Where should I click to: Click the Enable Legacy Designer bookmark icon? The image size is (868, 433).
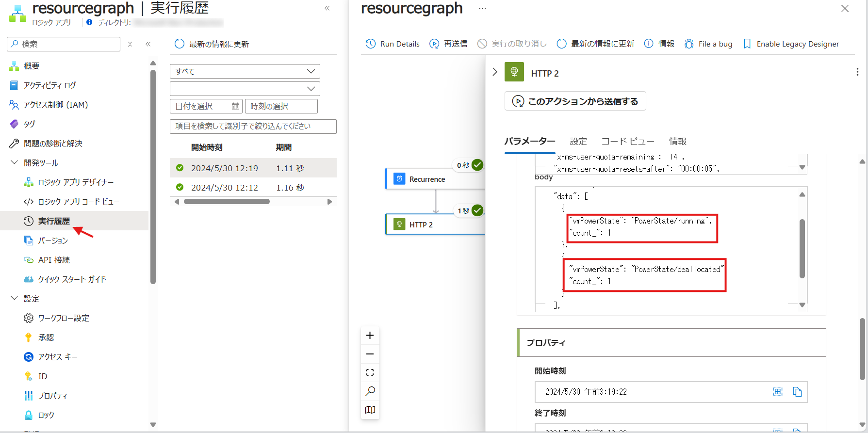click(747, 44)
